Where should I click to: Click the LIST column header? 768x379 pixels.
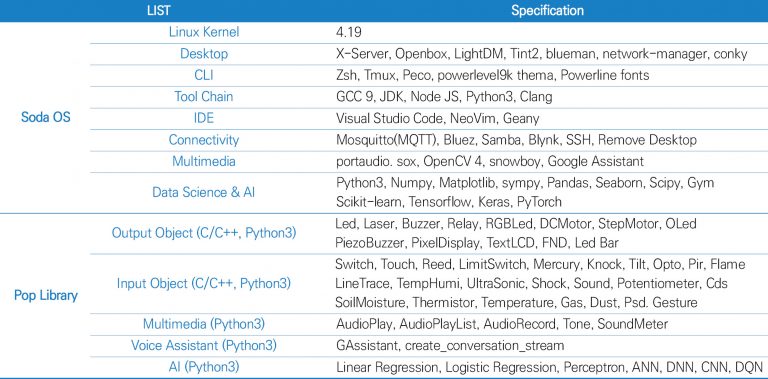click(x=159, y=10)
